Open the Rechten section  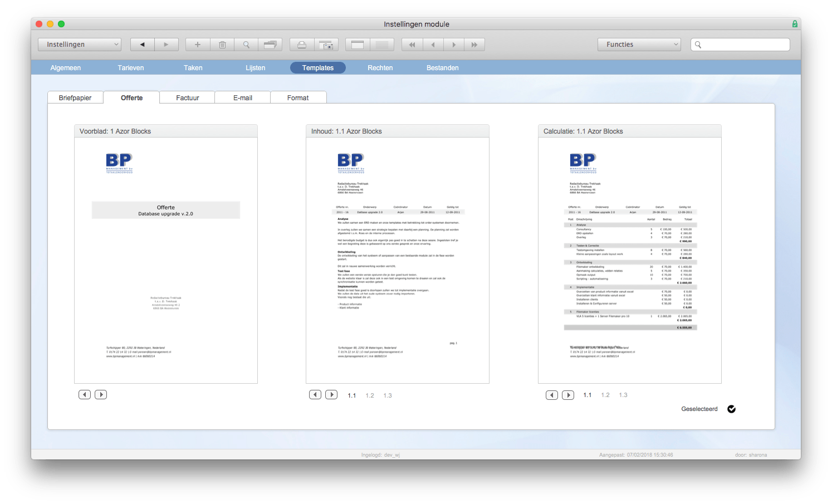[x=380, y=68]
